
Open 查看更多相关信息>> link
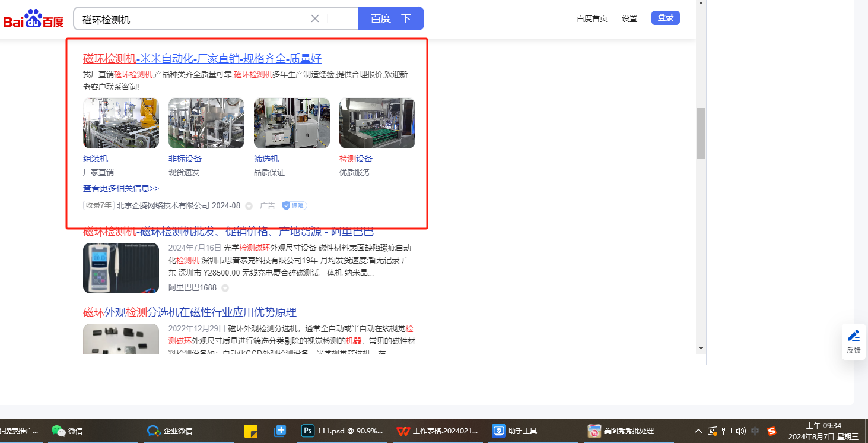pos(121,188)
